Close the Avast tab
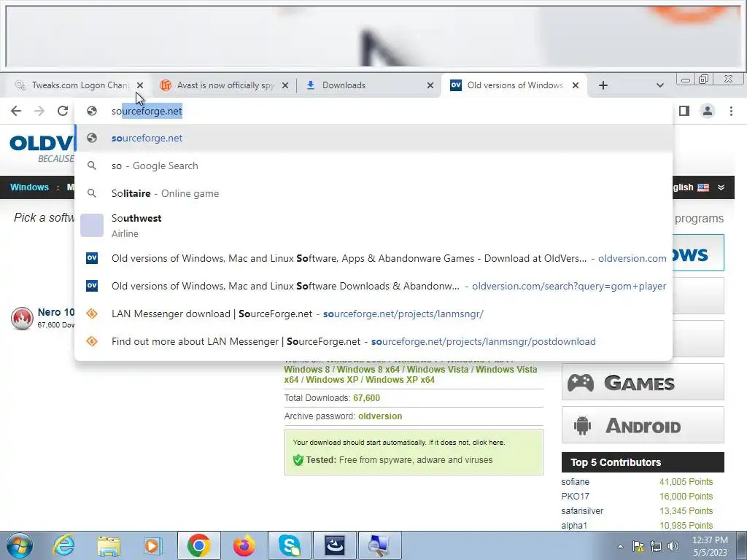The width and height of the screenshot is (747, 560). coord(285,85)
